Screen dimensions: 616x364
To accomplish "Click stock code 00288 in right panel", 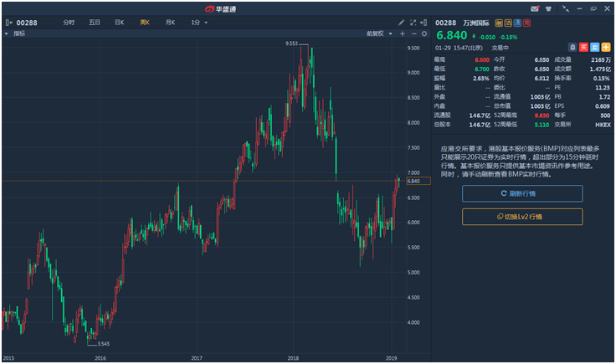I will point(445,23).
